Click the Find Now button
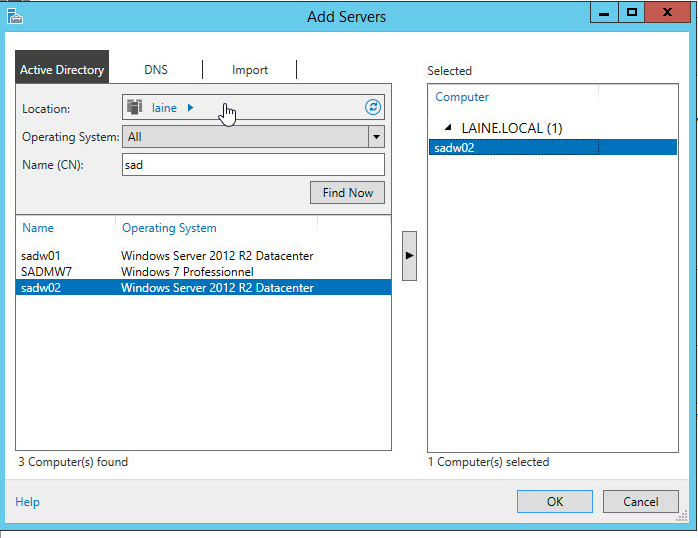698x538 pixels. pos(347,193)
